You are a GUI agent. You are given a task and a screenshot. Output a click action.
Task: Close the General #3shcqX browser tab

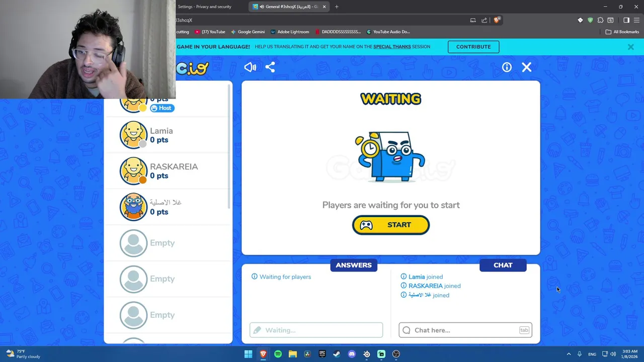click(x=324, y=7)
